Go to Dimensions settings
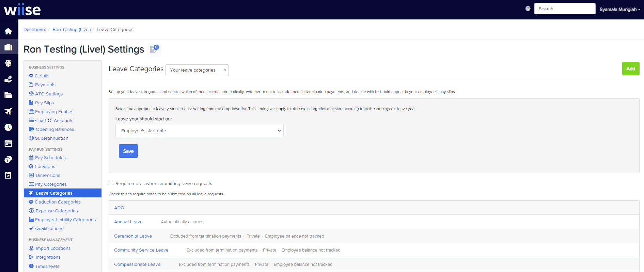 pyautogui.click(x=48, y=175)
